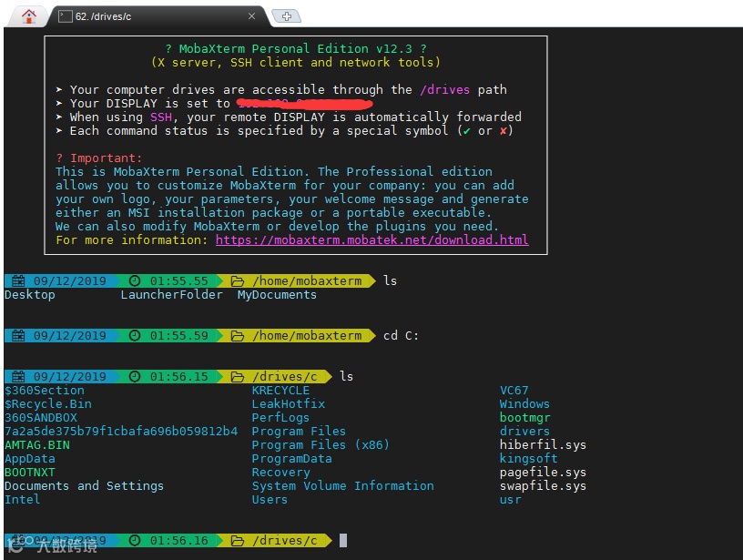Click the 'hiberfil.sys' file name
The height and width of the screenshot is (560, 743).
[x=543, y=445]
